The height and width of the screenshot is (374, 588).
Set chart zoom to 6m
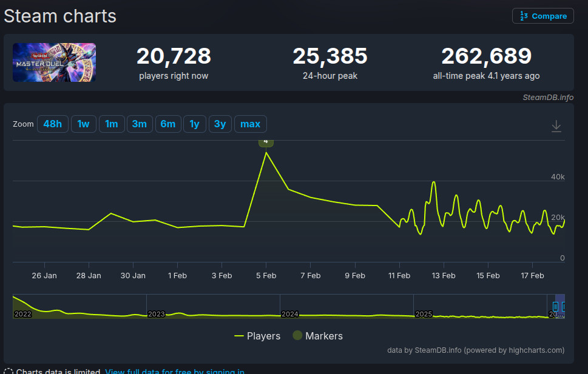click(x=168, y=124)
